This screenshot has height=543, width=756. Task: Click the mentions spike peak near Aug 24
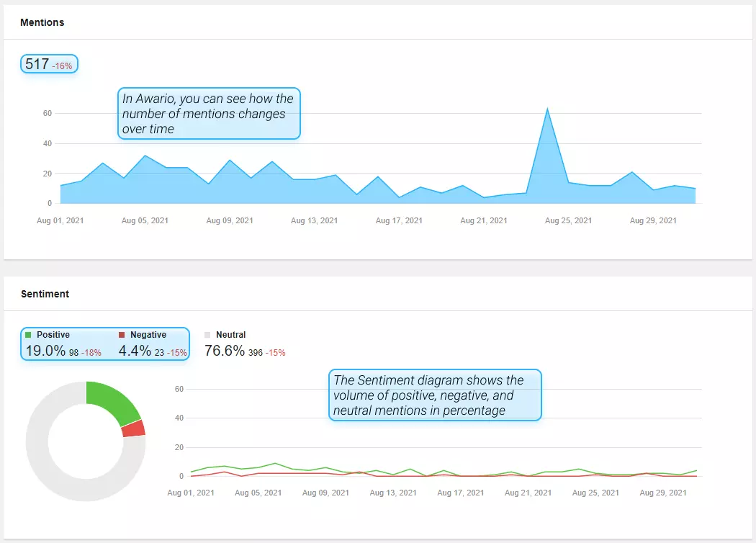click(x=547, y=110)
